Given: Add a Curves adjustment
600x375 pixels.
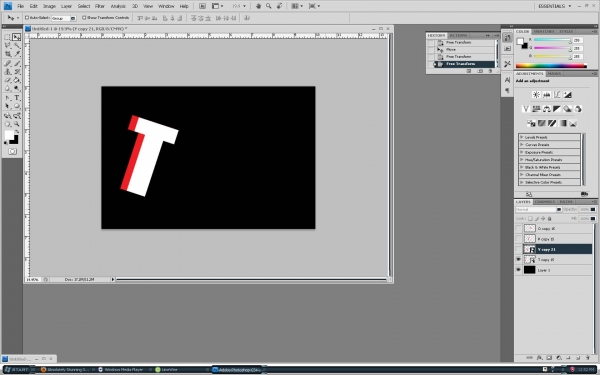Looking at the screenshot, I should 557,95.
